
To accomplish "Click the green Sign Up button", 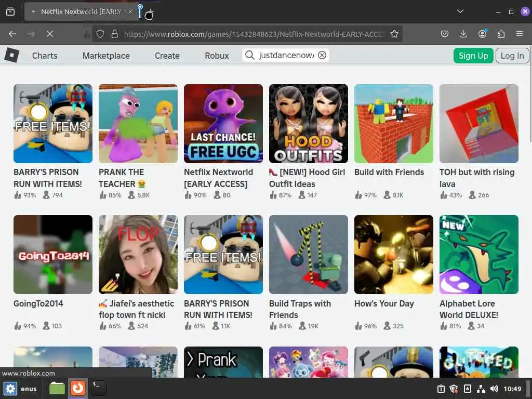I will click(473, 55).
